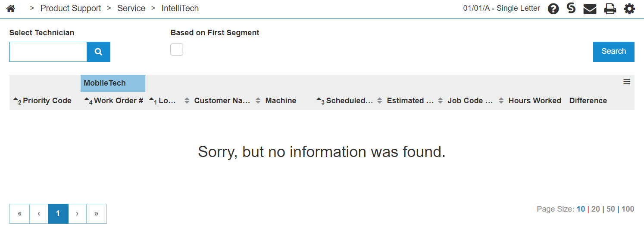Open the Help question mark icon
644x234 pixels.
click(553, 9)
